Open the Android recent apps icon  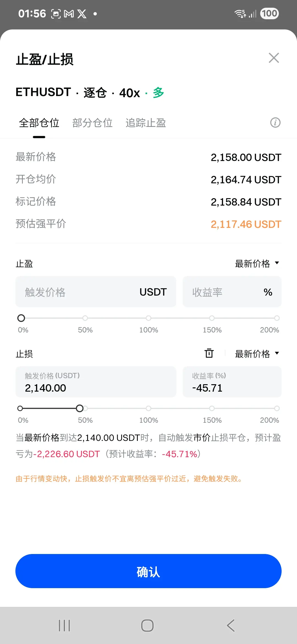tap(65, 625)
